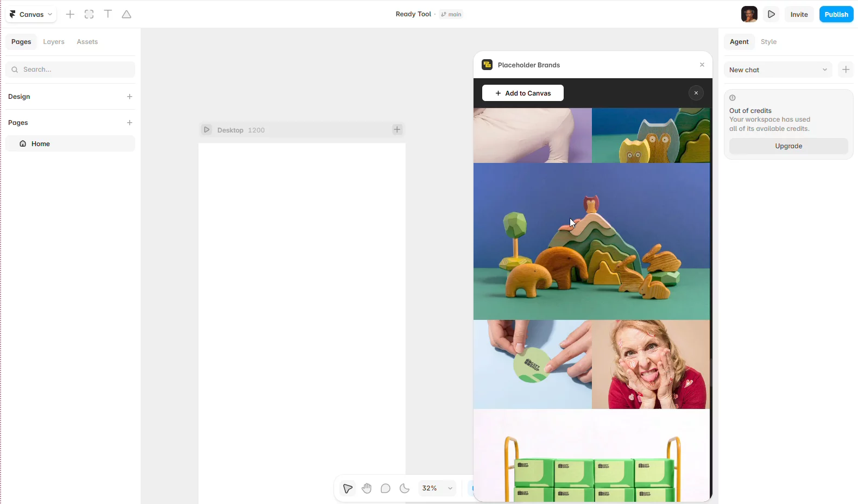Screen dimensions: 858x504
Task: Click the preview play icon in top bar
Action: 771,14
